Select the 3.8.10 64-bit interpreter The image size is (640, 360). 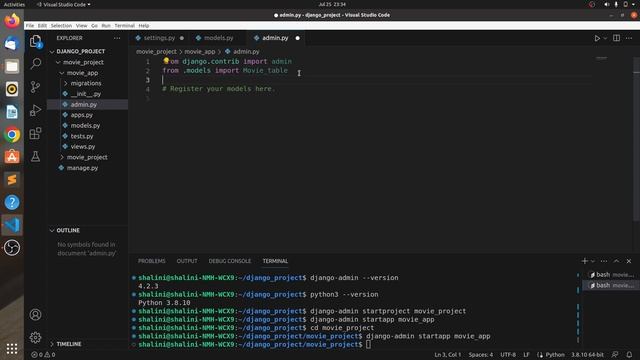(587, 355)
